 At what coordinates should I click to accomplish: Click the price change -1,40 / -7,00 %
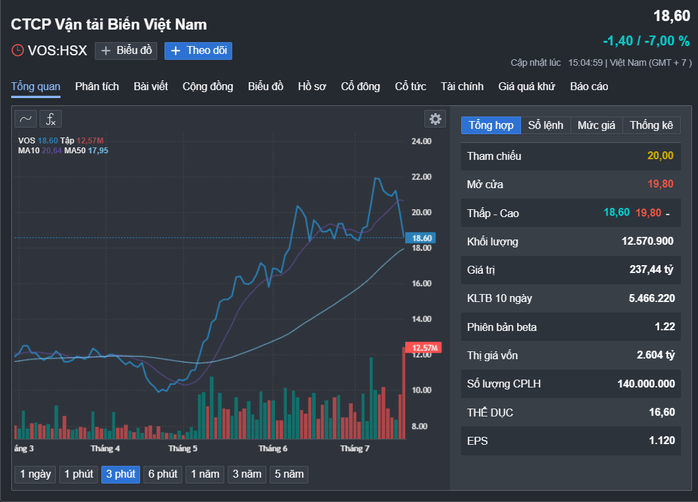(x=646, y=41)
